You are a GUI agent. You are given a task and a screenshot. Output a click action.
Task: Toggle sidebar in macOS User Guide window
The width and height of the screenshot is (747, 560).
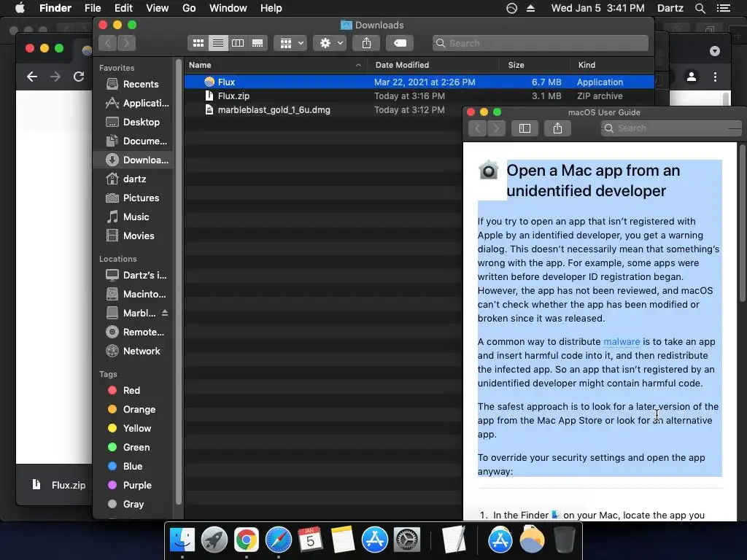(525, 128)
